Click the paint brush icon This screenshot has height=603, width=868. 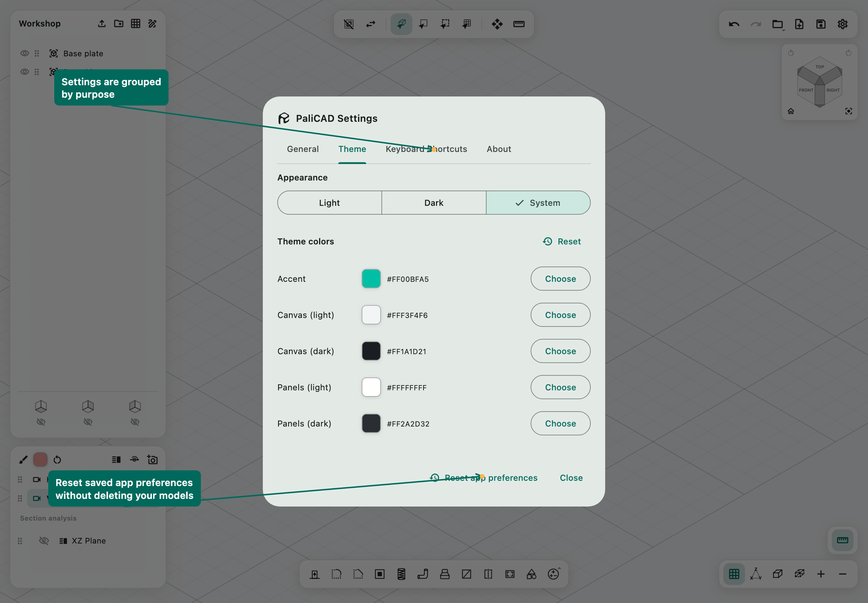pyautogui.click(x=23, y=459)
